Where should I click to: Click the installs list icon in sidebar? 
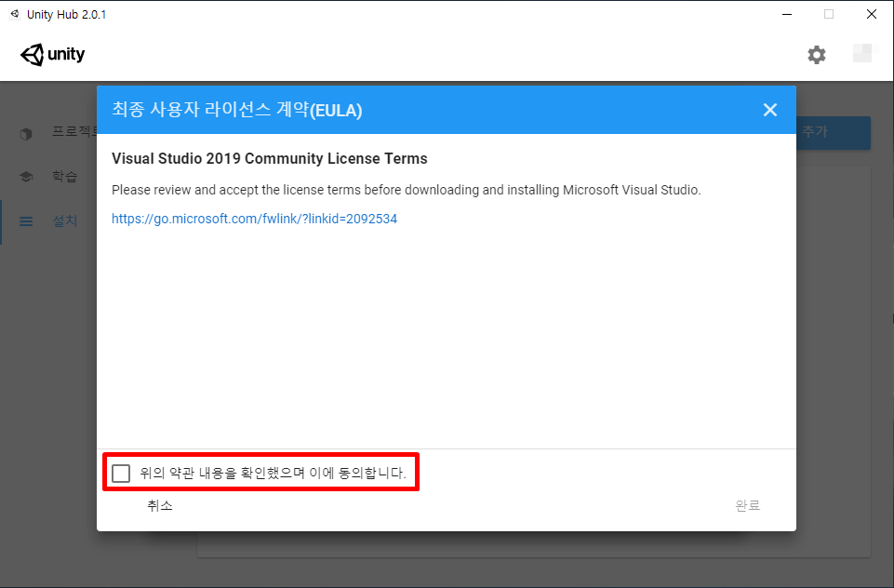[x=26, y=221]
